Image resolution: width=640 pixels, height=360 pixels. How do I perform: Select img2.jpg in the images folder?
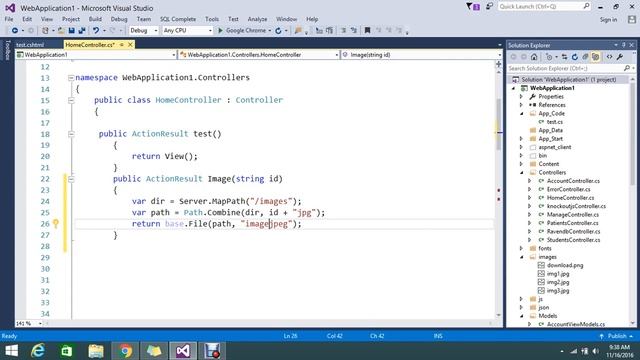(558, 282)
